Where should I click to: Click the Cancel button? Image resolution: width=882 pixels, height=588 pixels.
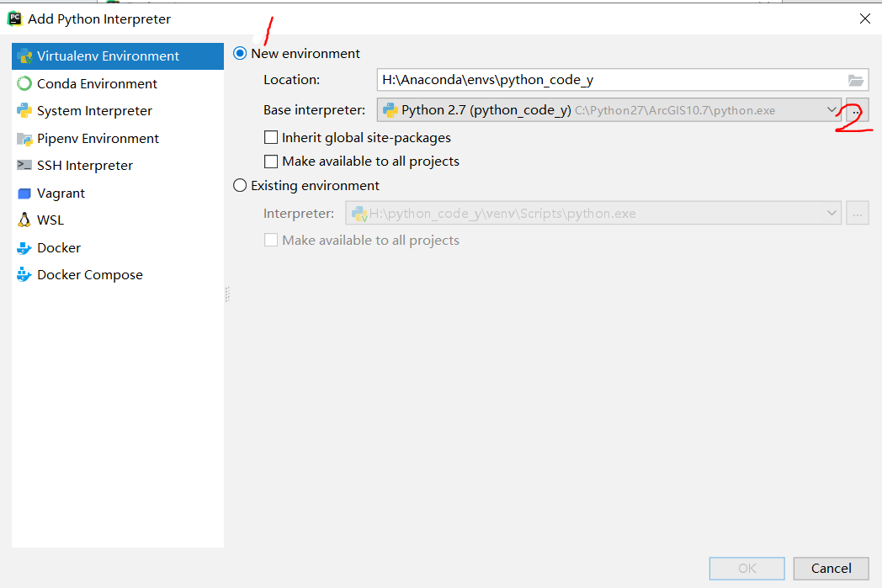tap(831, 568)
